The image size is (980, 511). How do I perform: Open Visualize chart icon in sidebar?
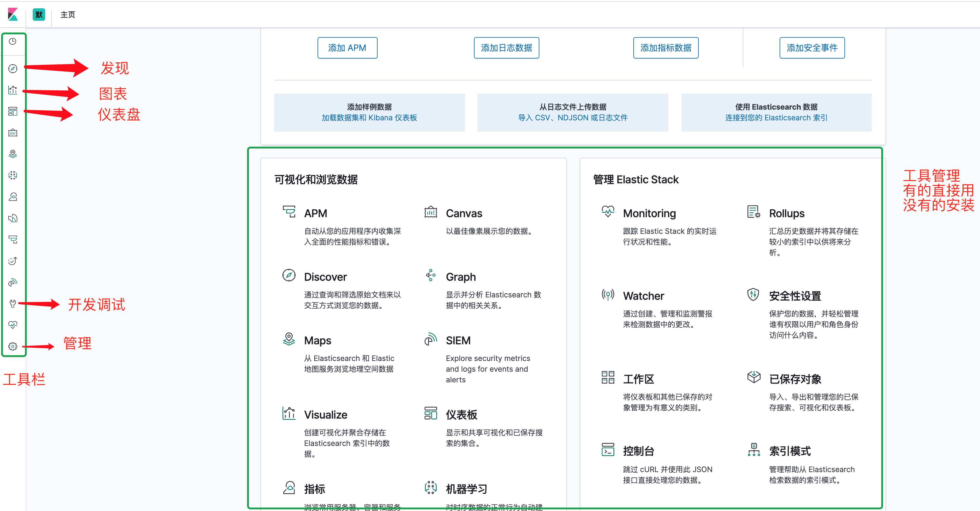tap(12, 90)
